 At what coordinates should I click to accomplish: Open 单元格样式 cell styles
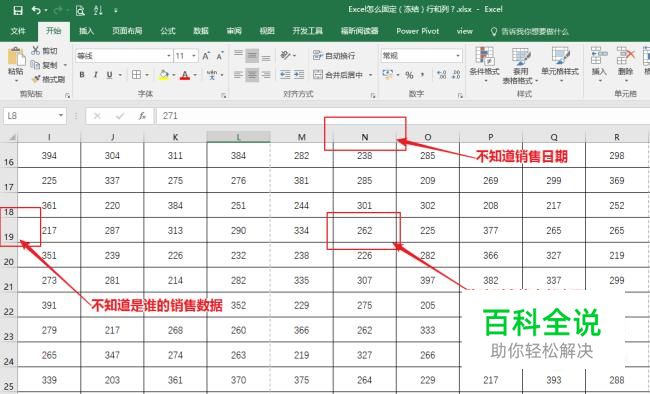click(560, 64)
